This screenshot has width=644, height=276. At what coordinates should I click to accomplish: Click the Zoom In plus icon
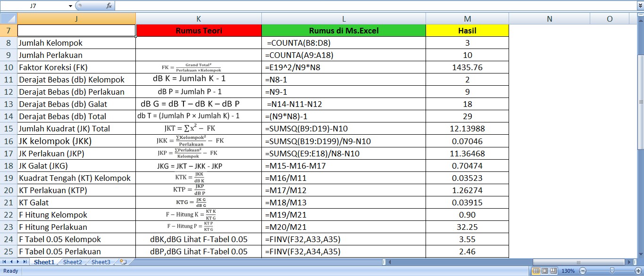[x=638, y=271]
